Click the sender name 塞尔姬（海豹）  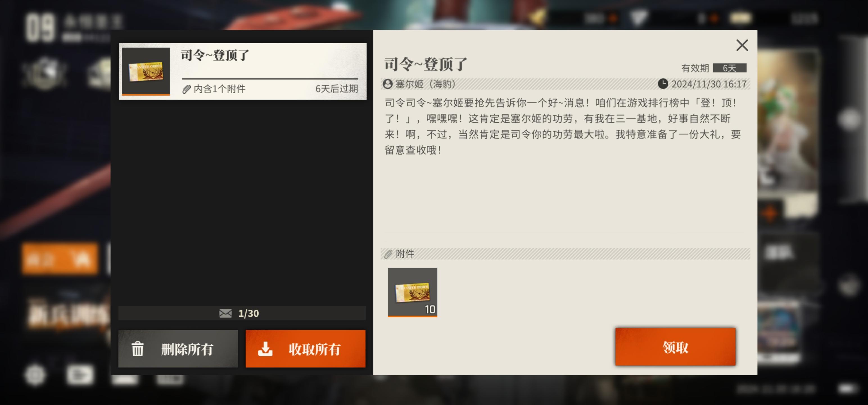tap(425, 84)
